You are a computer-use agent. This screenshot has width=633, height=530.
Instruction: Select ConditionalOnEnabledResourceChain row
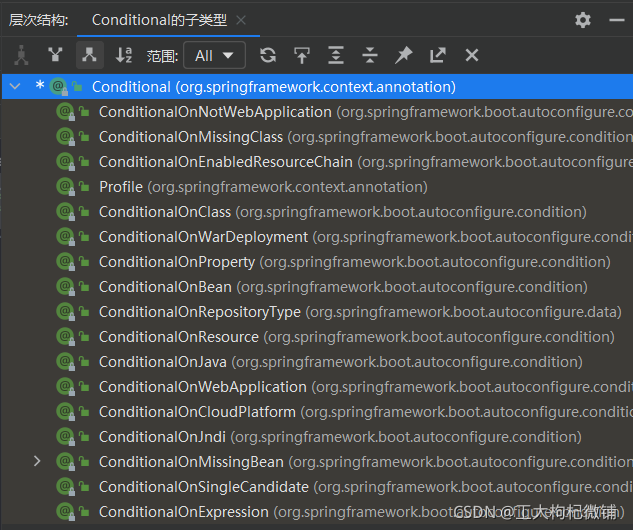(317, 162)
